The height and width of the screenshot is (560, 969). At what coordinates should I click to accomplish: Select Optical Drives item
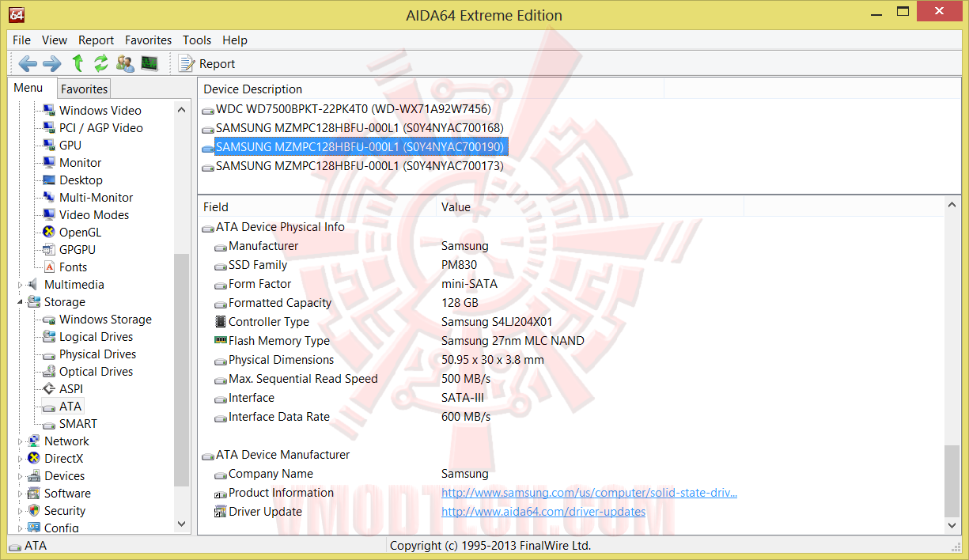96,372
